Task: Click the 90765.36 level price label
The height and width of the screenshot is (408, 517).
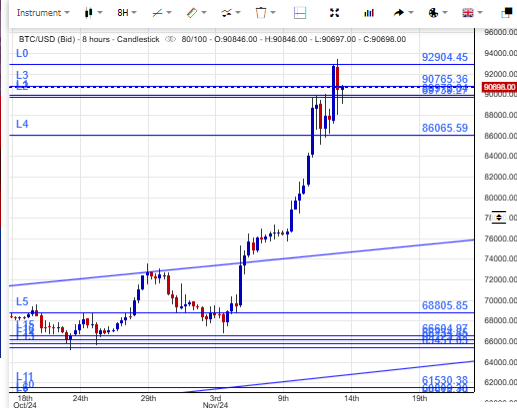Action: click(x=445, y=79)
